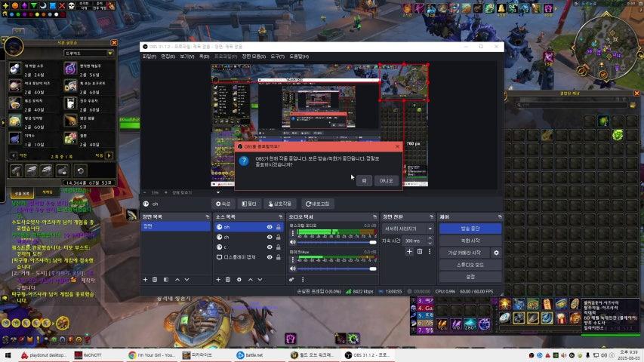Delete the selected scene with trash icon
644x362 pixels.
tap(155, 280)
